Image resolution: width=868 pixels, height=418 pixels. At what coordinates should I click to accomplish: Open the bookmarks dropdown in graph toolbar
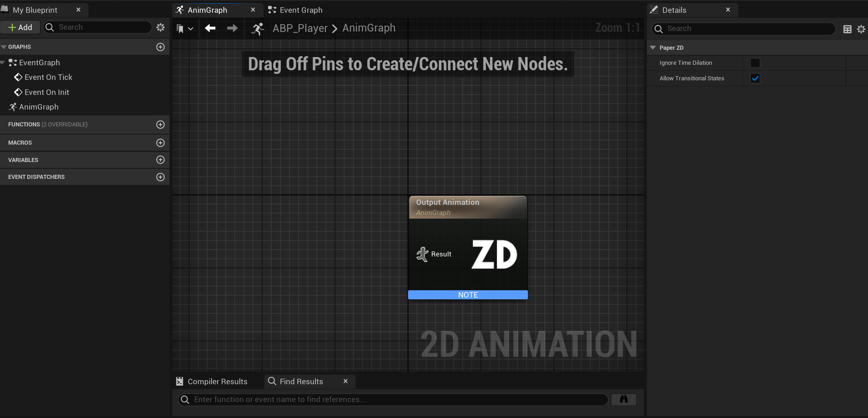(x=185, y=29)
